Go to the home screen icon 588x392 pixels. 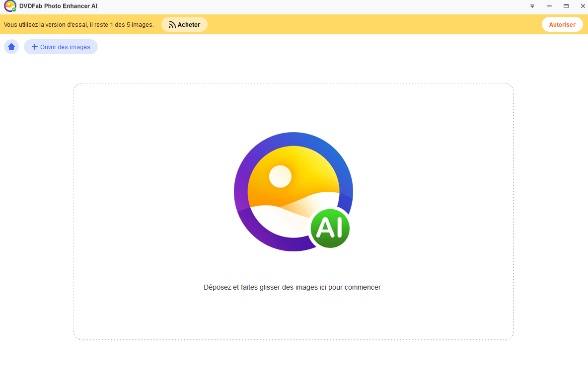coord(11,47)
